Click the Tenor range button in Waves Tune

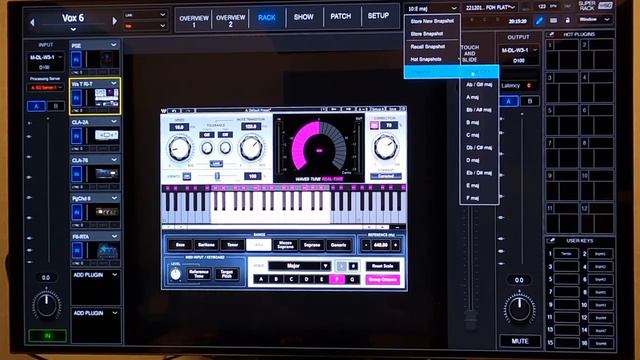233,245
